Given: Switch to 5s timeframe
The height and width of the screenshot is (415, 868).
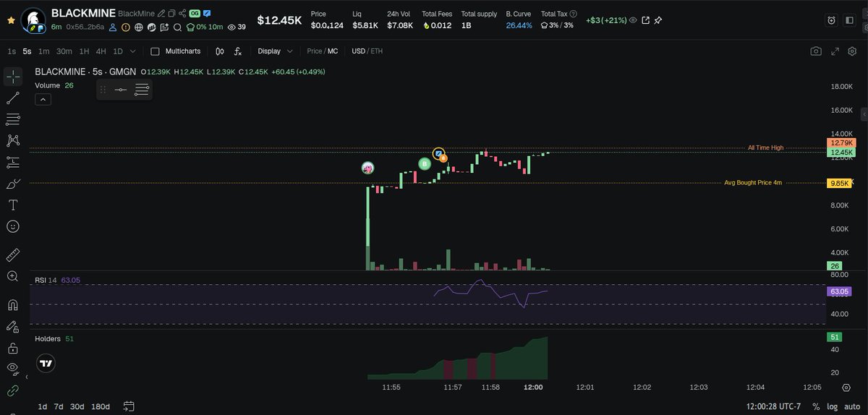Looking at the screenshot, I should [x=27, y=51].
